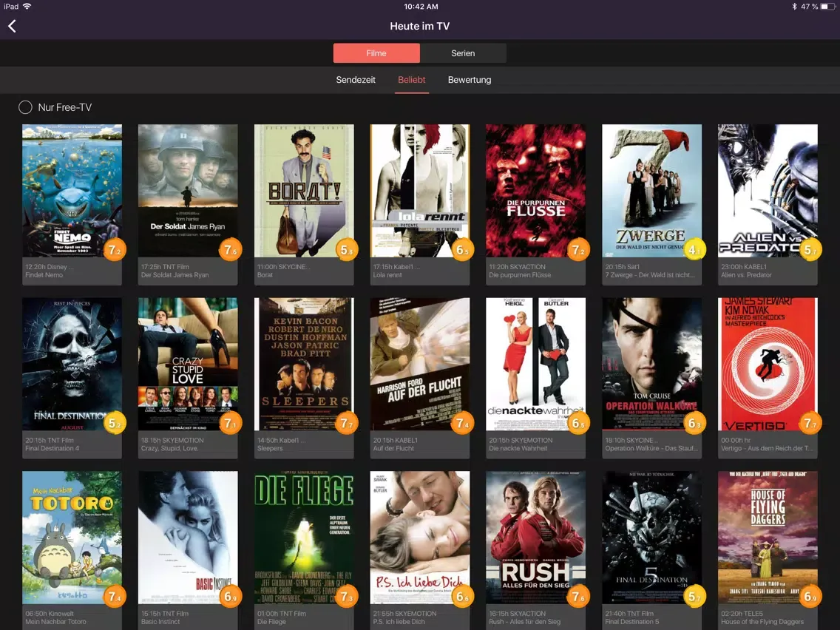Tap the '17:25h TNT Film' Der Soldat caption

click(188, 271)
